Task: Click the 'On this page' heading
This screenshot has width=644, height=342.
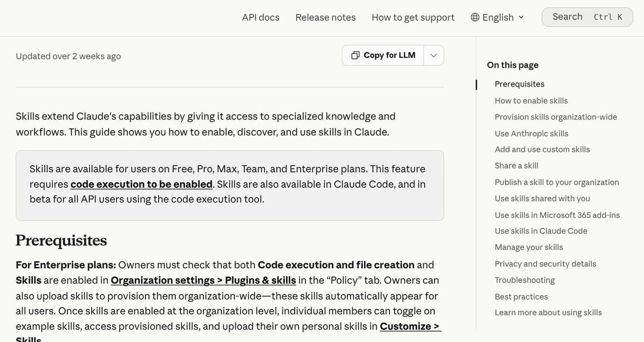Action: [x=513, y=65]
